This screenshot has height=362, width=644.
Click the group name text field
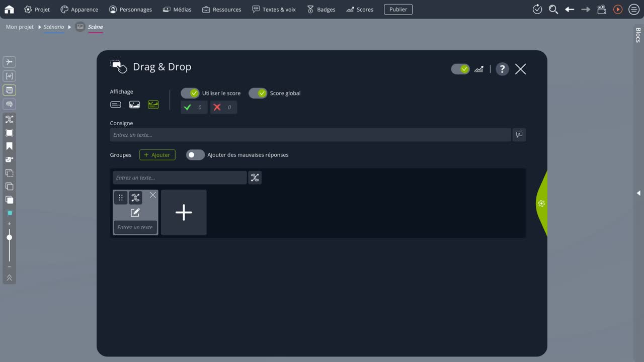180,177
